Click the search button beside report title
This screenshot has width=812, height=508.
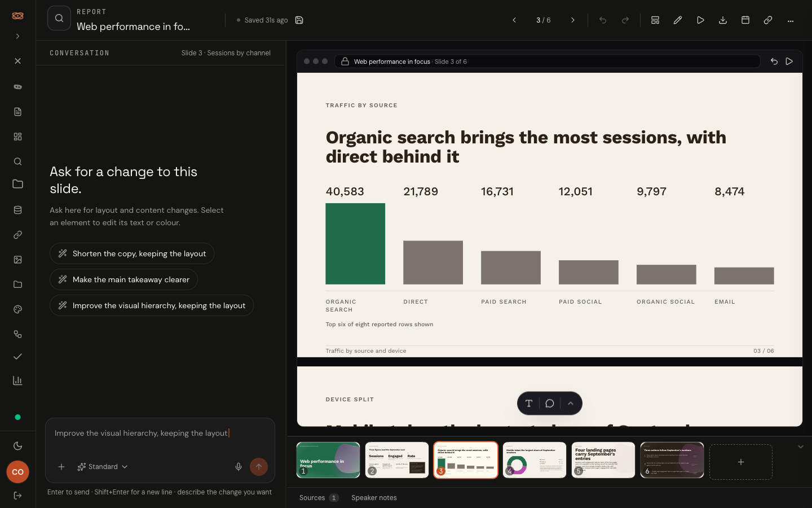click(x=59, y=18)
